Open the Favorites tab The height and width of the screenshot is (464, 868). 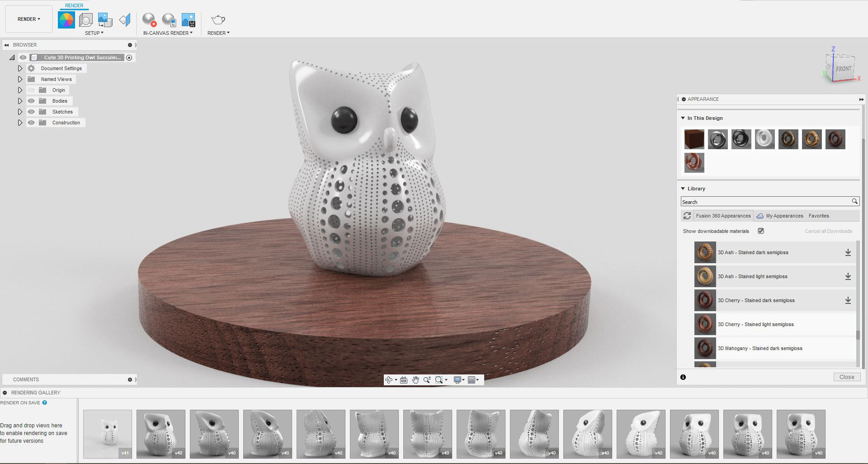[819, 216]
